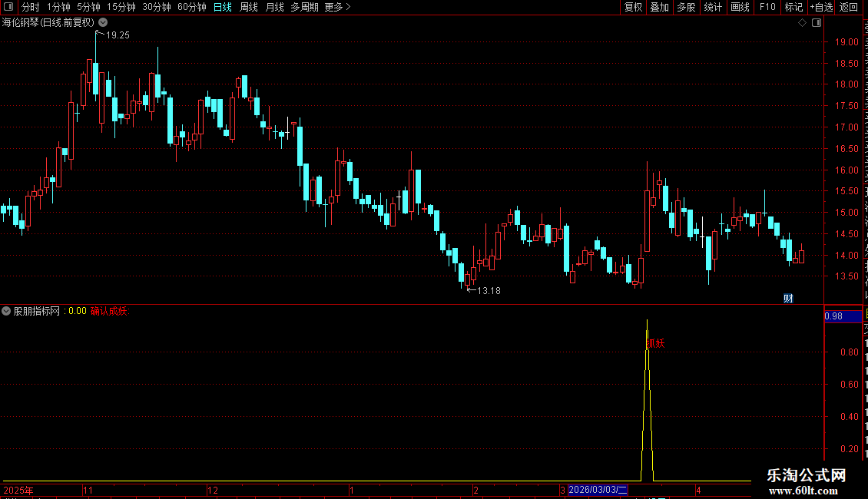Viewport: 868px width, 499px height.
Task: Click the 抓妖 signal label
Action: point(656,343)
